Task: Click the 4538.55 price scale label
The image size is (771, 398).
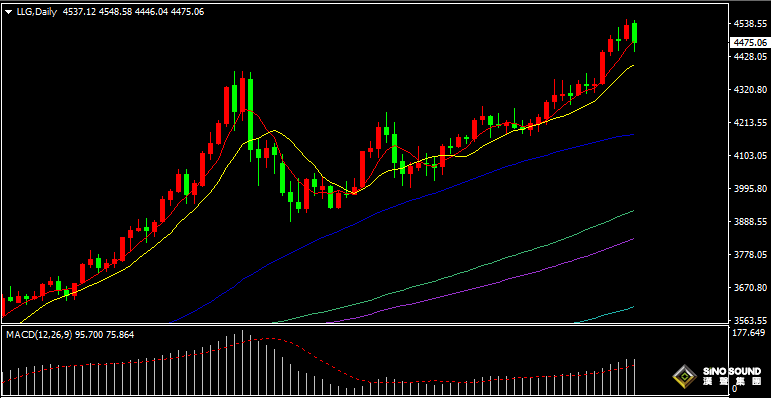Action: click(750, 23)
